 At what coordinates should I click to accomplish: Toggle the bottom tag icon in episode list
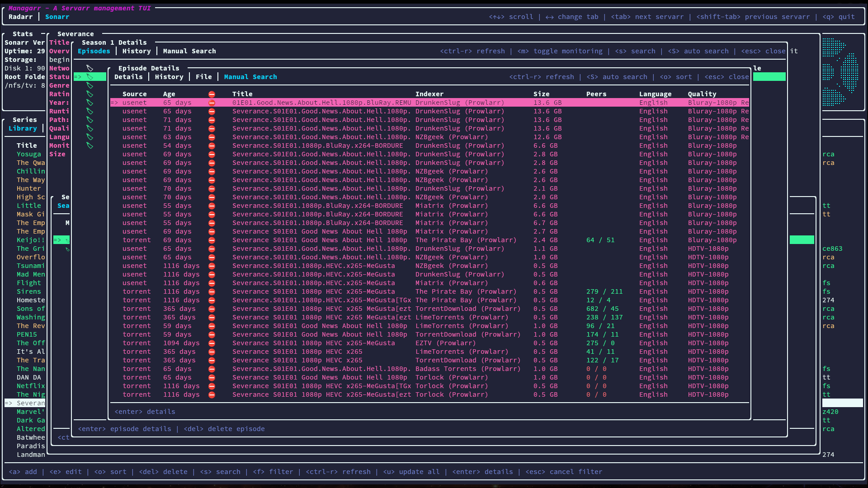pyautogui.click(x=90, y=145)
